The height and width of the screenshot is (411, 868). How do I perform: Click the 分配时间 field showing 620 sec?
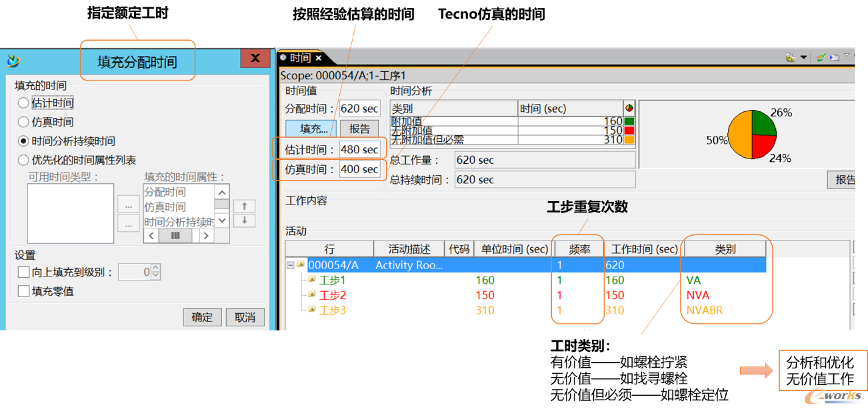click(x=359, y=109)
